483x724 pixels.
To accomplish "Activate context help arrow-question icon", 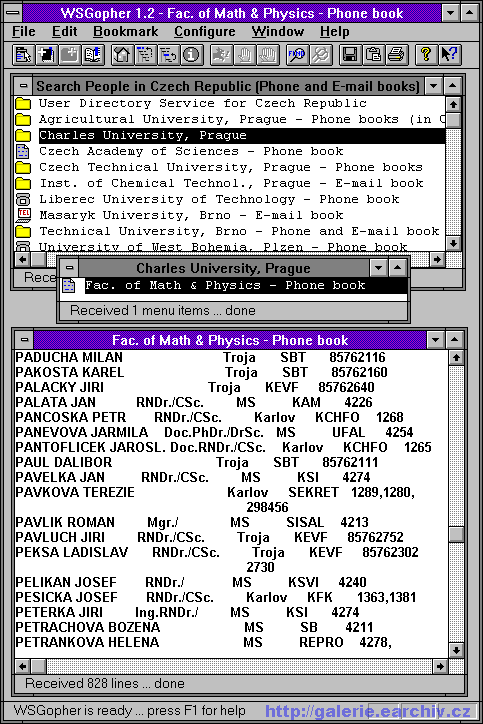I will pyautogui.click(x=449, y=55).
